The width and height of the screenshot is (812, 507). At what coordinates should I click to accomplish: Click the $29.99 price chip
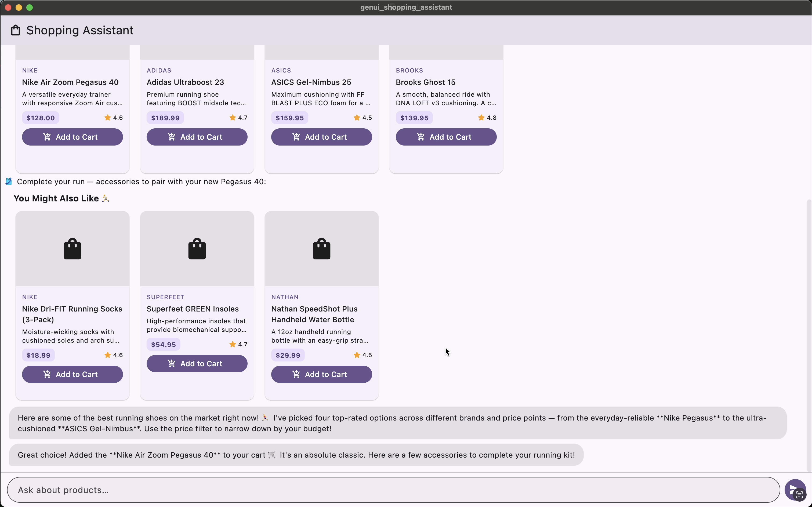tap(288, 356)
